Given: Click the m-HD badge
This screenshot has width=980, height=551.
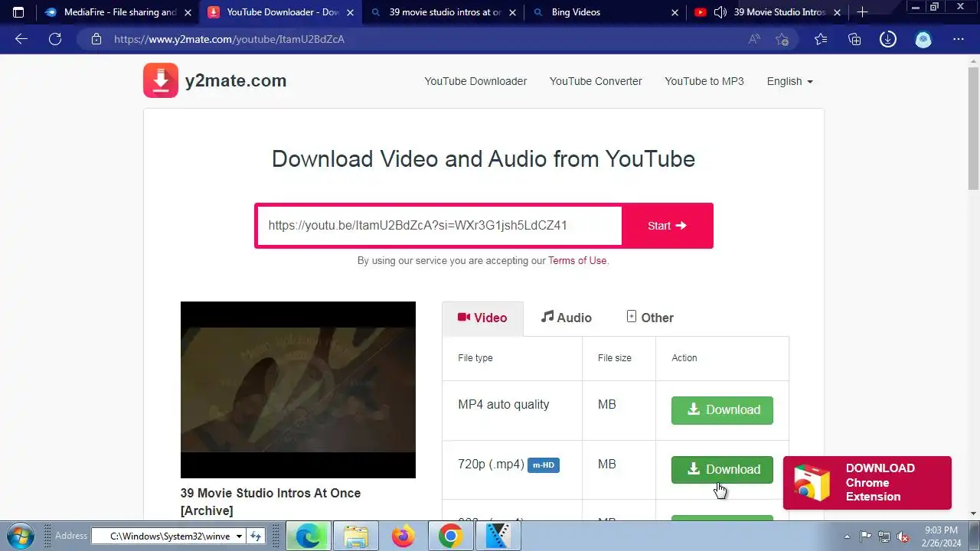Looking at the screenshot, I should click(x=544, y=465).
